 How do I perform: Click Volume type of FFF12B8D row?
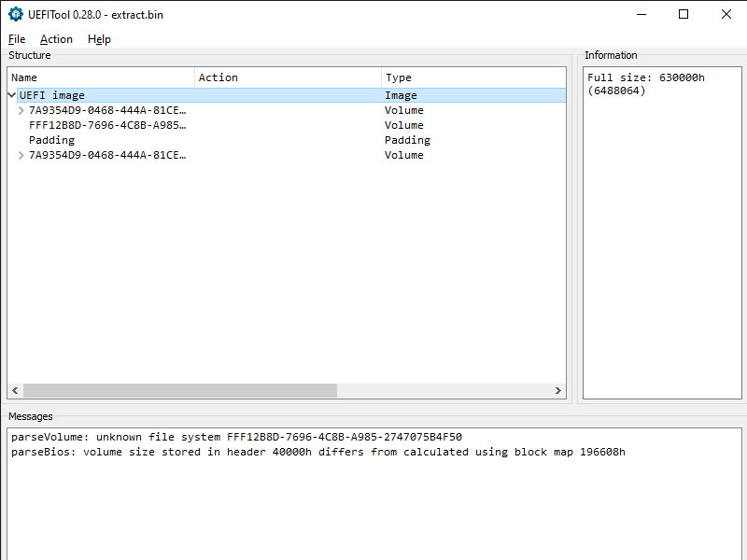(404, 125)
